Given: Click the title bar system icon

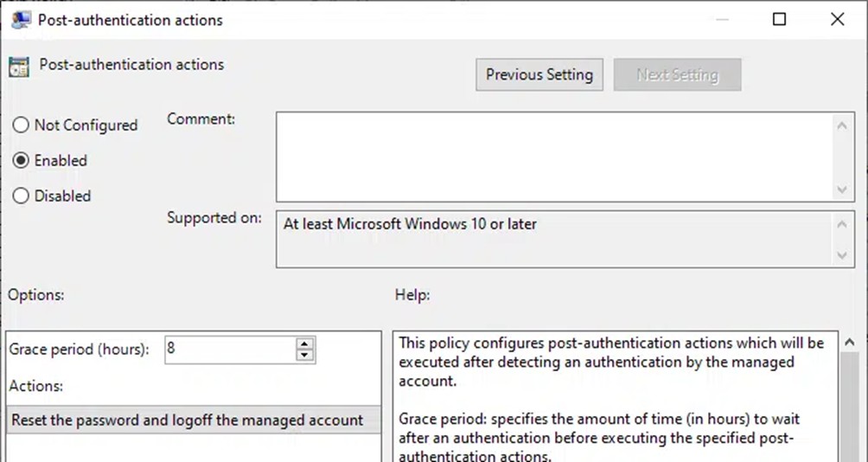Looking at the screenshot, I should point(21,19).
